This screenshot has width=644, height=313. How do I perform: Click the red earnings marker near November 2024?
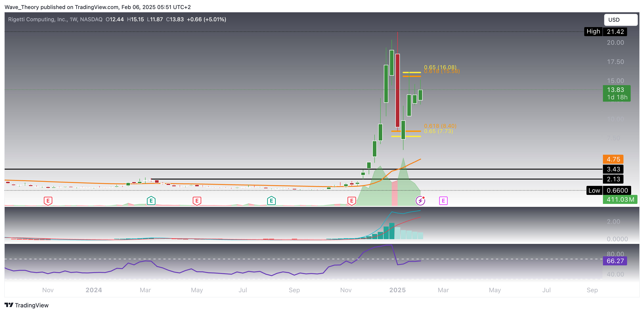pos(352,201)
